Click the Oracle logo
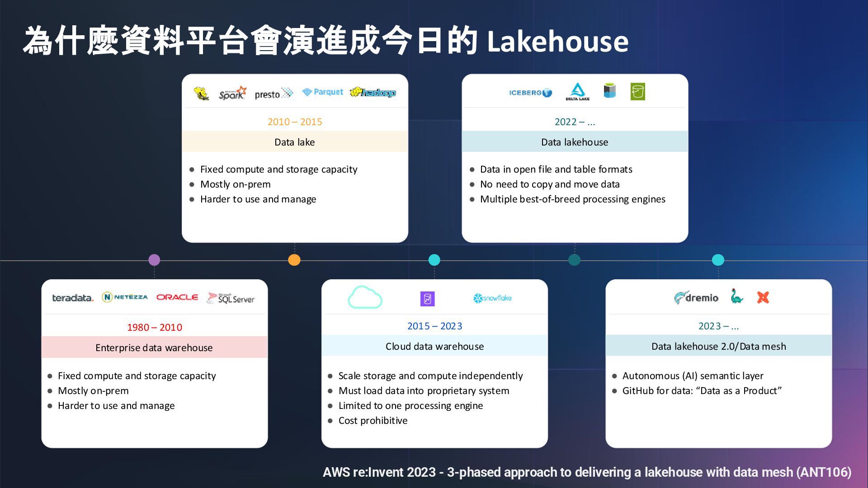This screenshot has width=868, height=488. tap(177, 297)
